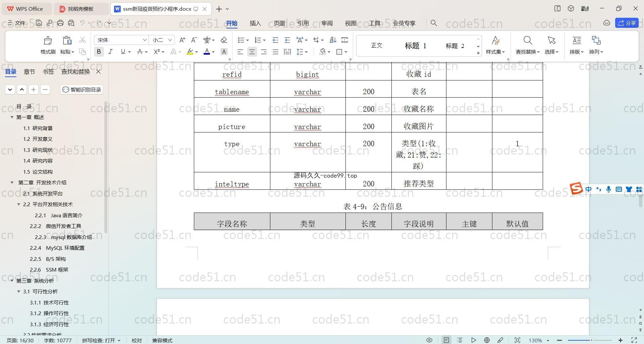
Task: Click the sort (A-Z) icon
Action: (333, 40)
